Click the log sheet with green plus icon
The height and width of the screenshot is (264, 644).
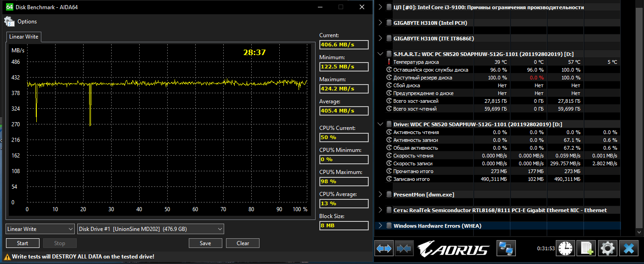point(587,248)
